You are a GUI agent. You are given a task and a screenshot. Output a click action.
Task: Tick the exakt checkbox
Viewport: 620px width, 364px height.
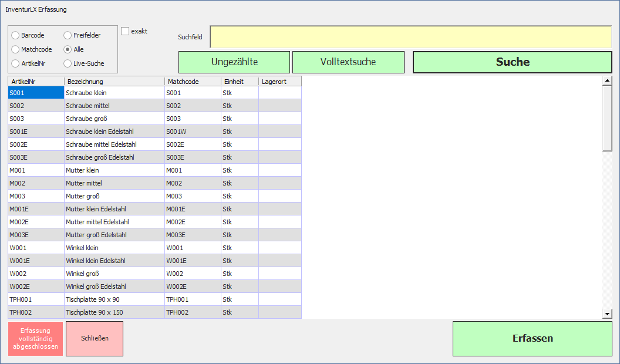click(x=125, y=31)
